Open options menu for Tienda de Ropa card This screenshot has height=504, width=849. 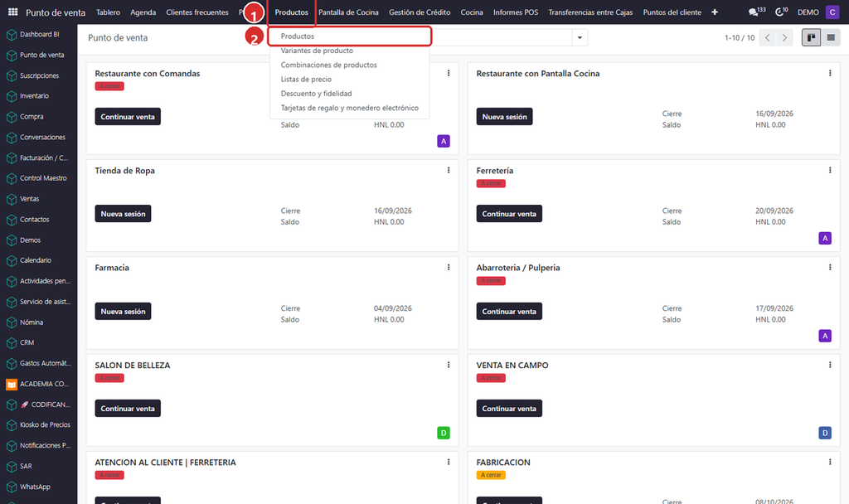(x=449, y=170)
